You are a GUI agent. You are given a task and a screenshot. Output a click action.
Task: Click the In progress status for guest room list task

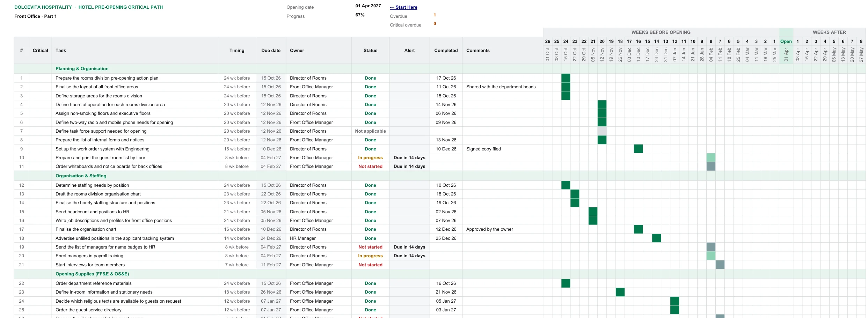click(x=370, y=158)
